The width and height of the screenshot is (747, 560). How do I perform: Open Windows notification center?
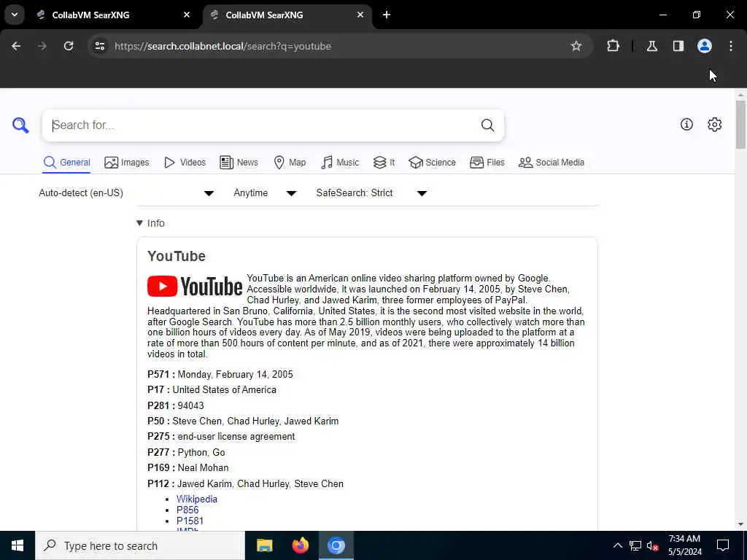pos(723,545)
